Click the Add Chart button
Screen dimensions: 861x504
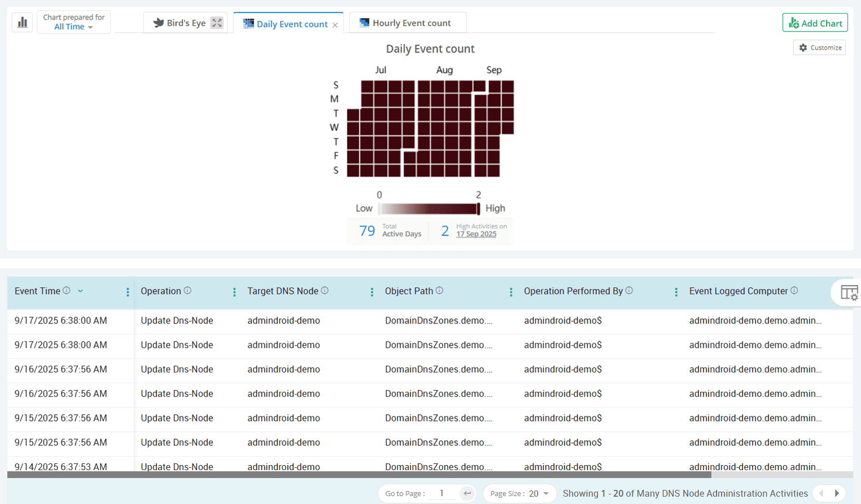tap(815, 23)
